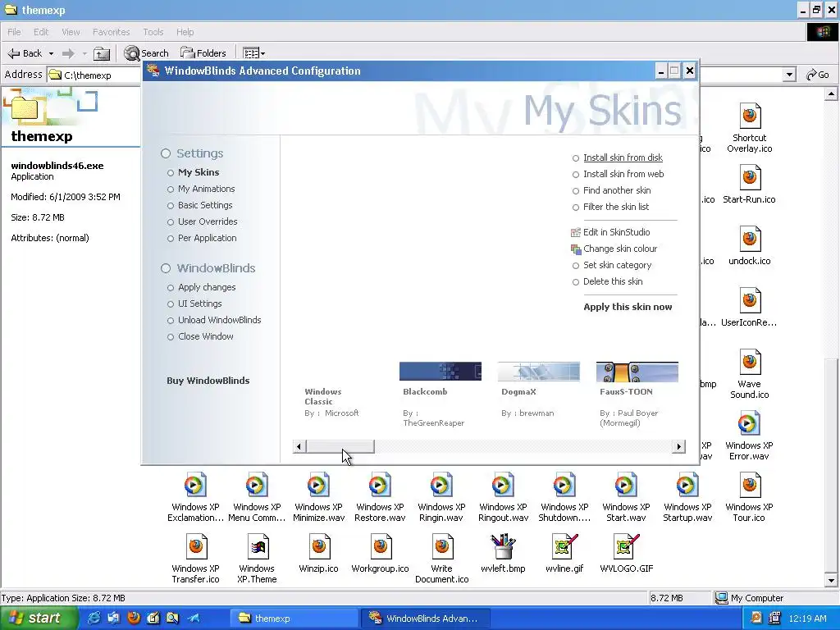Click Buy WindowBlinds link

(x=208, y=381)
